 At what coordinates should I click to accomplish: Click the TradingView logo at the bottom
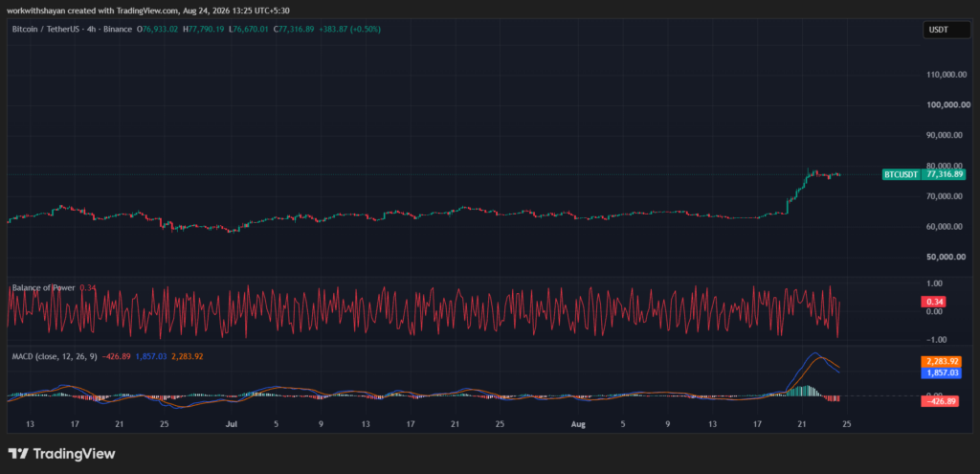pos(61,454)
